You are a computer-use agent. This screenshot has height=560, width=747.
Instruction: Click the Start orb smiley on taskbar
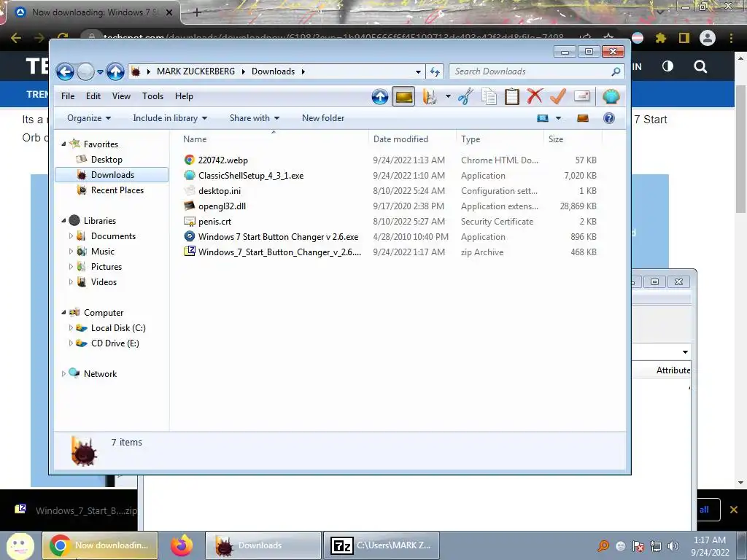[20, 545]
